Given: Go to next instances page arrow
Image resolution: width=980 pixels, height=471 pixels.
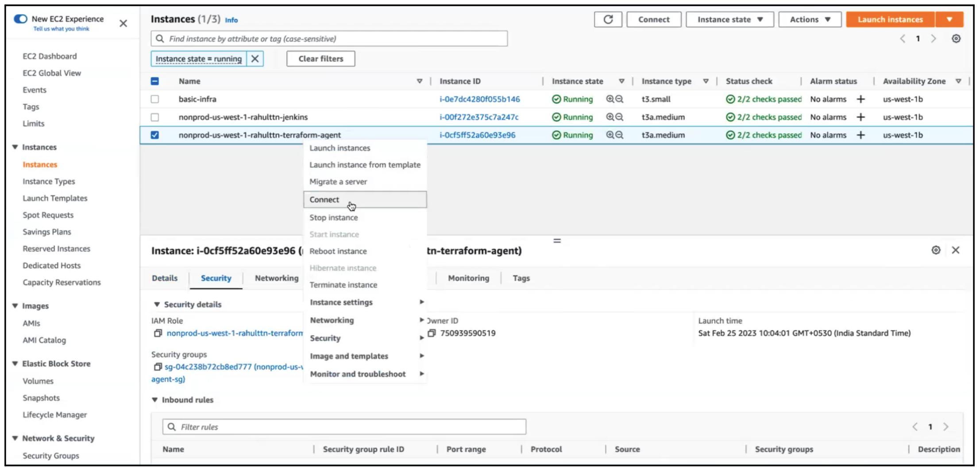Looking at the screenshot, I should click(x=934, y=39).
